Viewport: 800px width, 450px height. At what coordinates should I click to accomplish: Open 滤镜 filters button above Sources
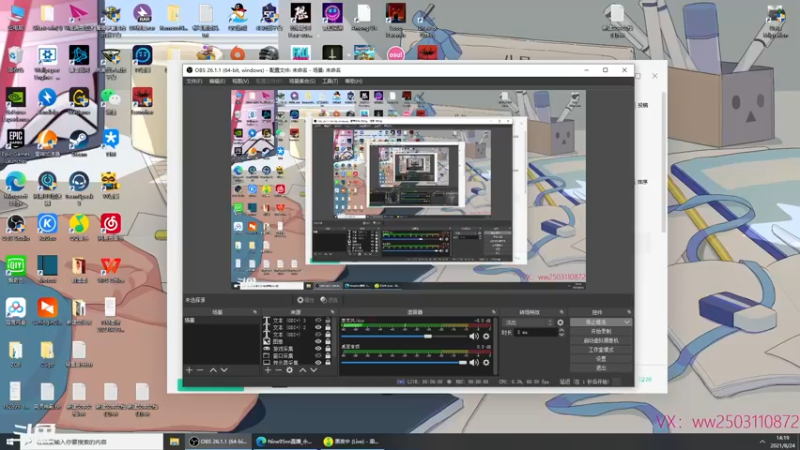[329, 300]
